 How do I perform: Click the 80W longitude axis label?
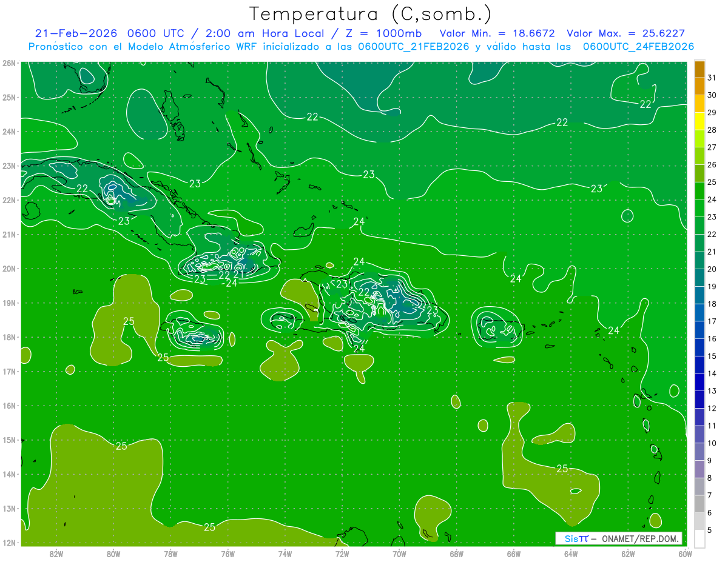pos(113,554)
